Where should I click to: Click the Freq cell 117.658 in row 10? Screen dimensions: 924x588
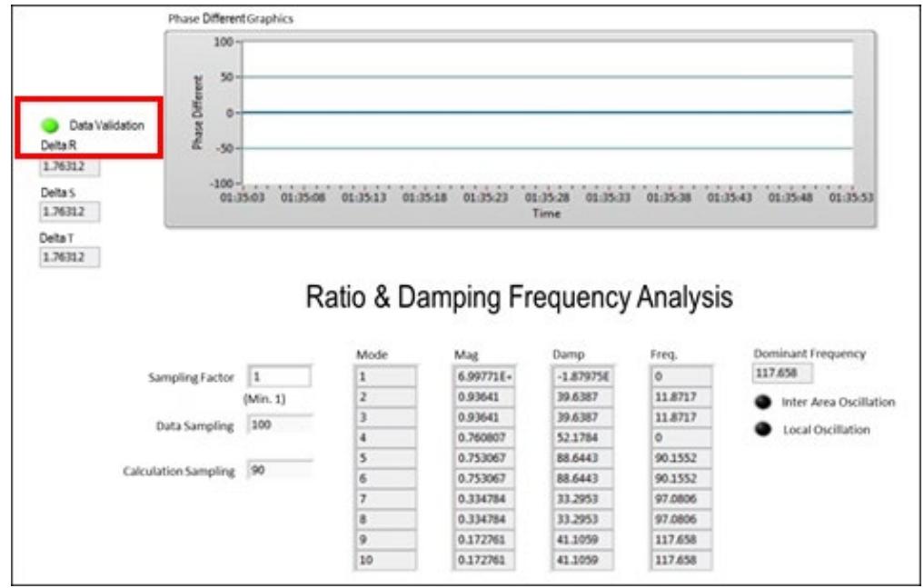(x=681, y=560)
